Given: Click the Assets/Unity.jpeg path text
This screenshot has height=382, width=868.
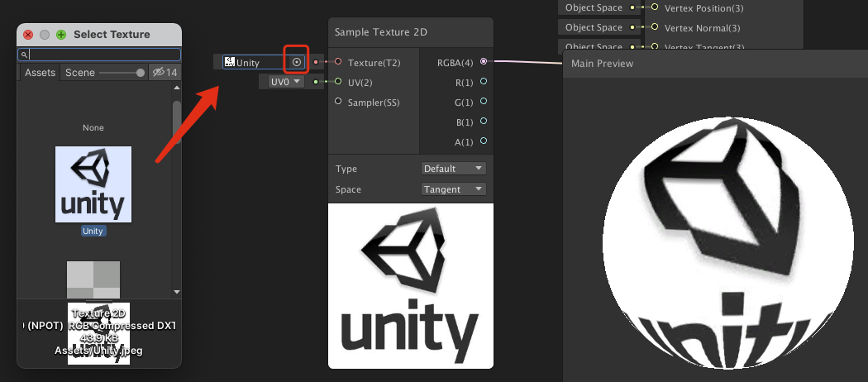Looking at the screenshot, I should click(99, 351).
